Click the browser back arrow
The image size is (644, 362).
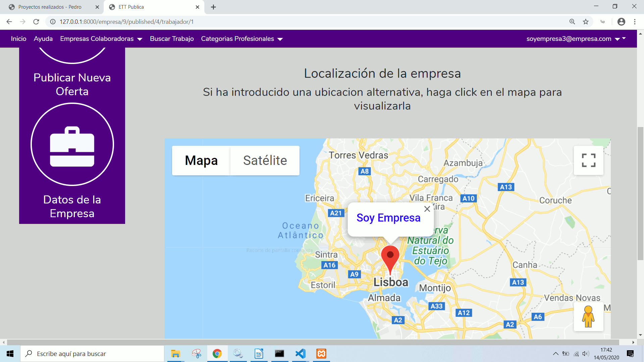9,22
